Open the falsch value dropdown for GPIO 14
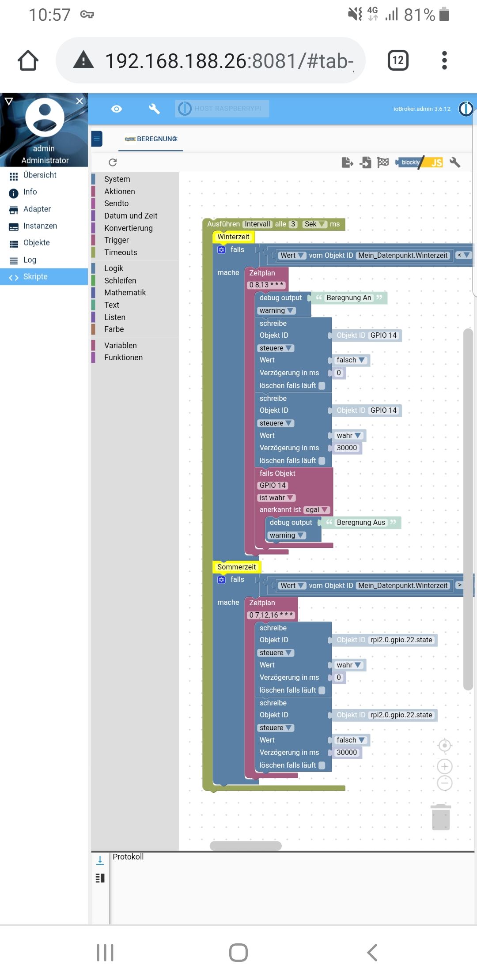Viewport: 477px width, 980px height. (x=351, y=360)
